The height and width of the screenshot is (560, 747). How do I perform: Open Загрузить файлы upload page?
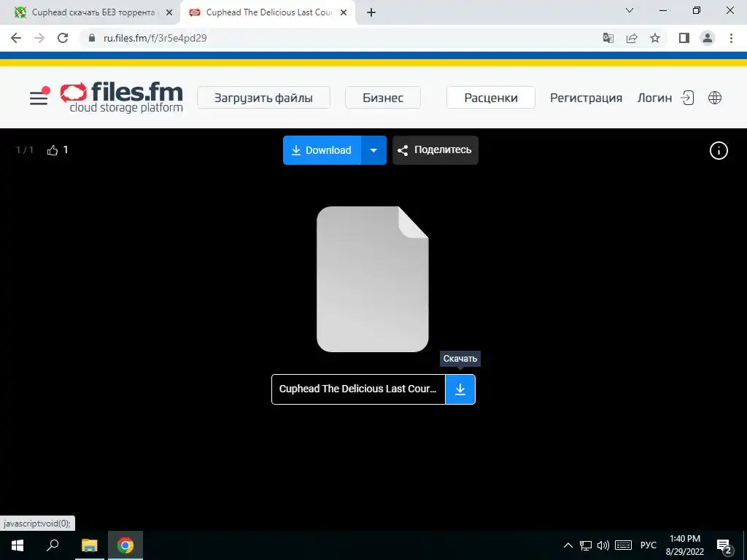pyautogui.click(x=263, y=98)
